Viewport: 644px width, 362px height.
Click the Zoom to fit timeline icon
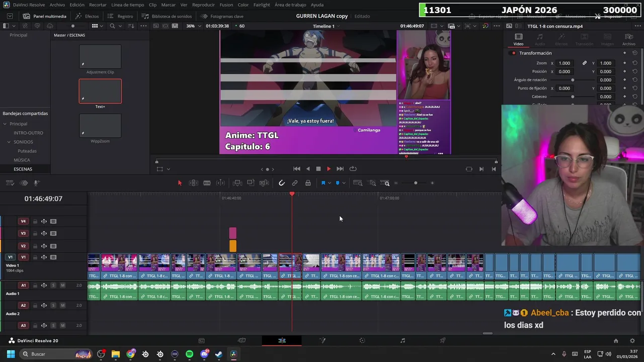click(358, 183)
